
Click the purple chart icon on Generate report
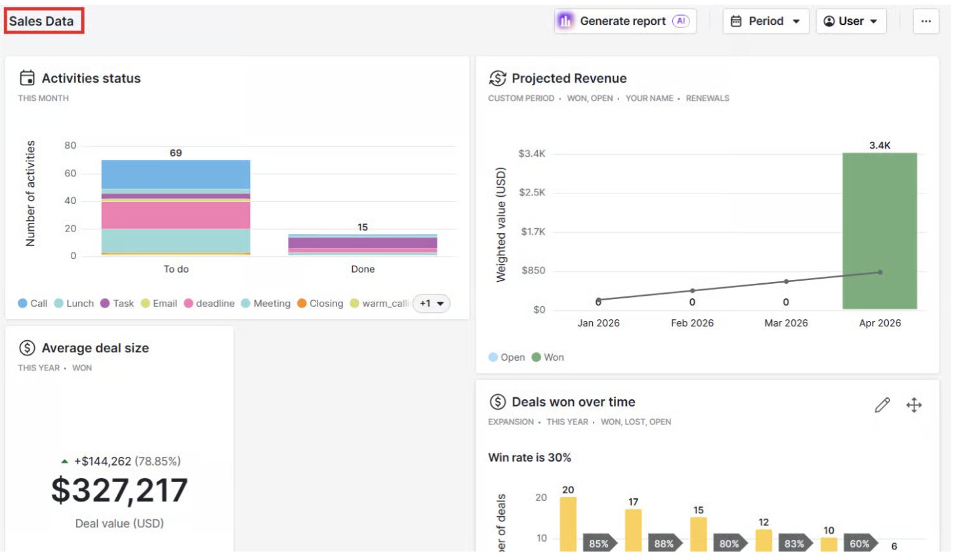[565, 21]
